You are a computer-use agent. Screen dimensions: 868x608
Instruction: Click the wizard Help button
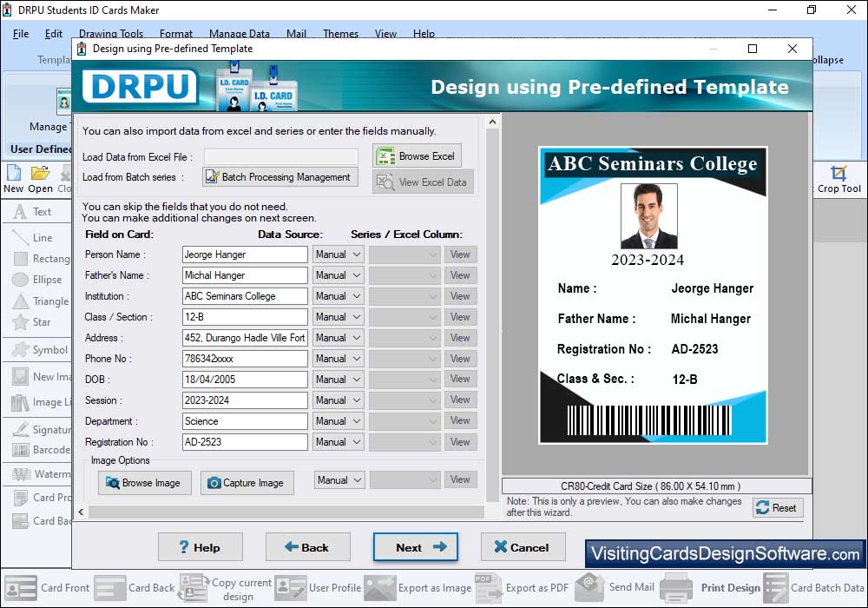click(201, 547)
